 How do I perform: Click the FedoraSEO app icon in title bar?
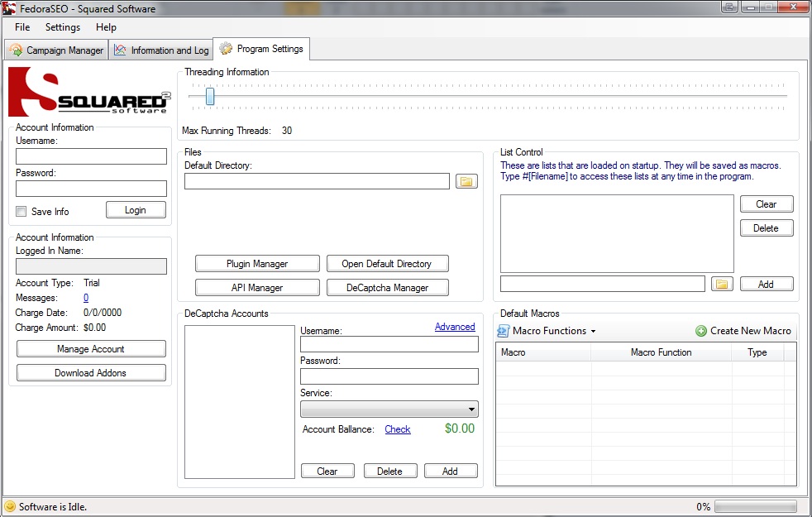(9, 8)
